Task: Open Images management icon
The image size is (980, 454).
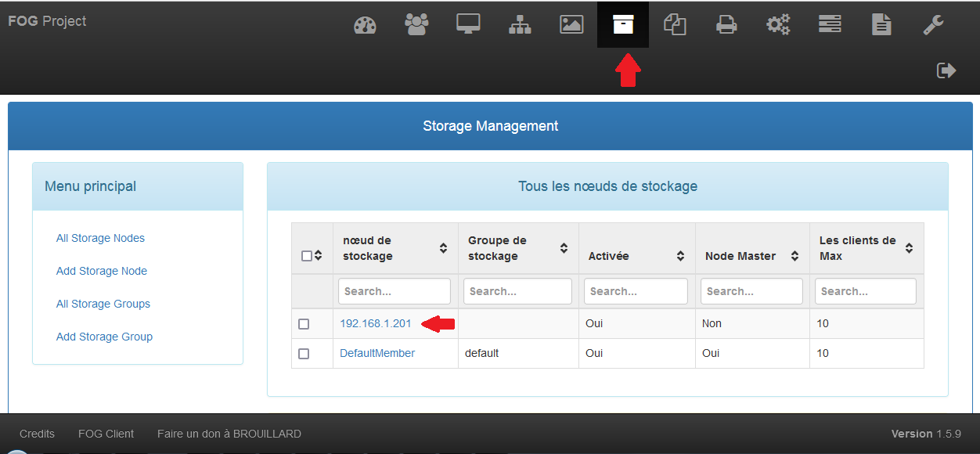Action: coord(571,25)
